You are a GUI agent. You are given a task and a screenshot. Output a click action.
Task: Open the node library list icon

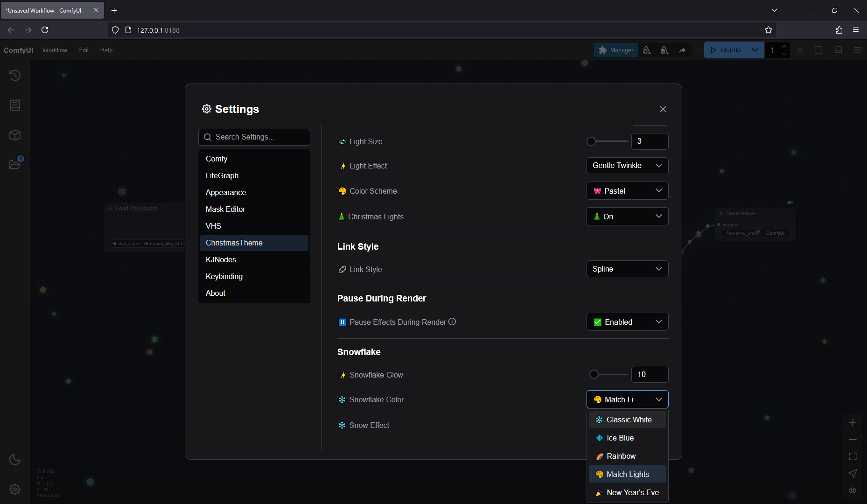pyautogui.click(x=15, y=105)
